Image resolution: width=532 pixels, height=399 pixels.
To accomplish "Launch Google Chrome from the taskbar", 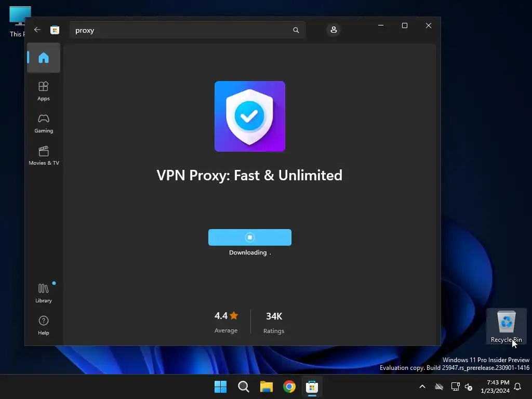I will point(289,387).
